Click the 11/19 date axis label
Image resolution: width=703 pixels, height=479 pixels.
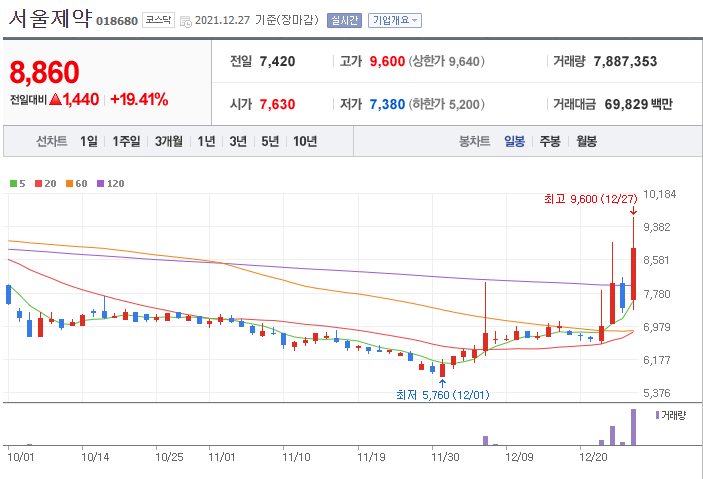[371, 457]
